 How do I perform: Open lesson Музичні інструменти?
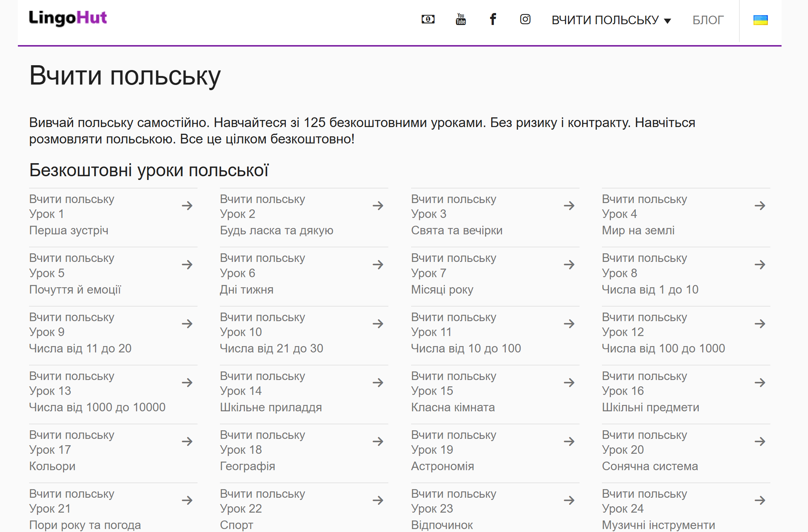(x=658, y=525)
